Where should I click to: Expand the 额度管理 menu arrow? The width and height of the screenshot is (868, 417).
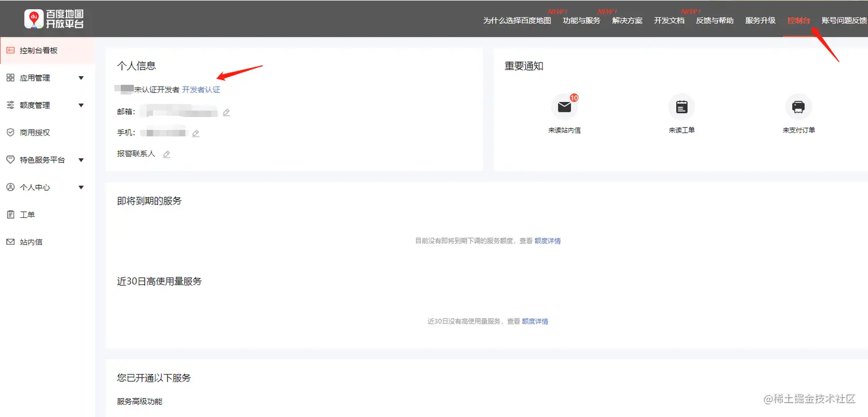pyautogui.click(x=81, y=106)
